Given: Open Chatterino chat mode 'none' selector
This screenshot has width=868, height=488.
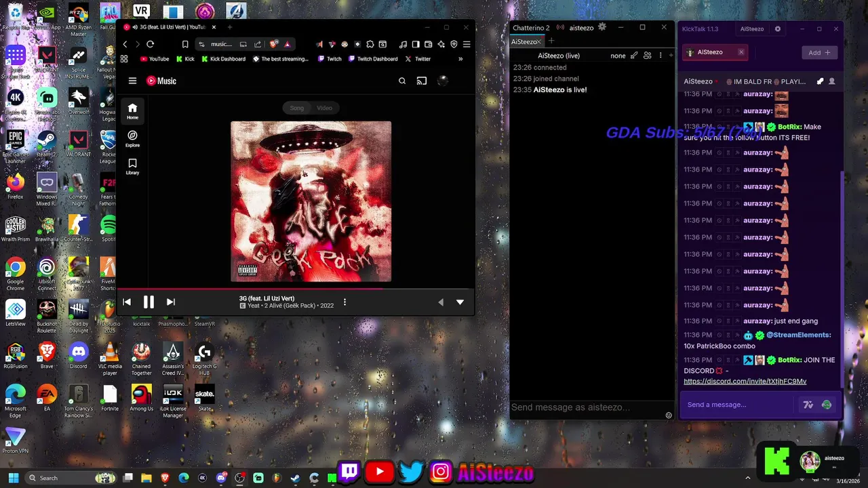Looking at the screenshot, I should tap(618, 56).
